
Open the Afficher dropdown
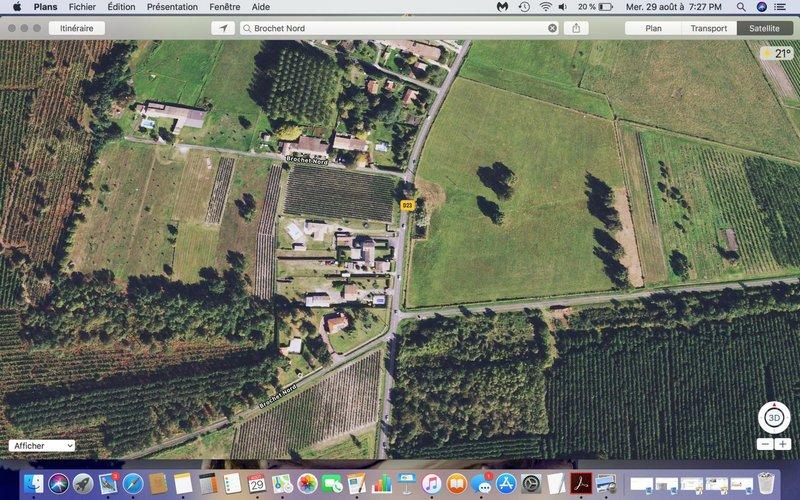coord(42,446)
